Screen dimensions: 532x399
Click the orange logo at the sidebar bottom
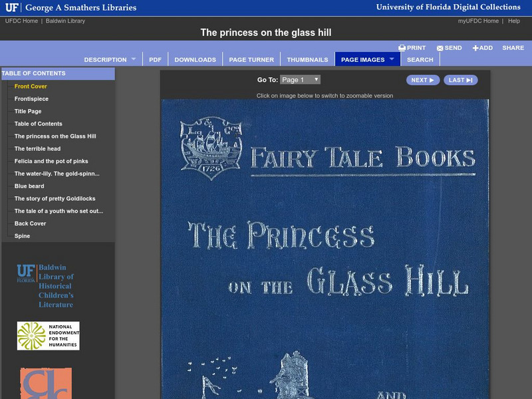tap(46, 384)
